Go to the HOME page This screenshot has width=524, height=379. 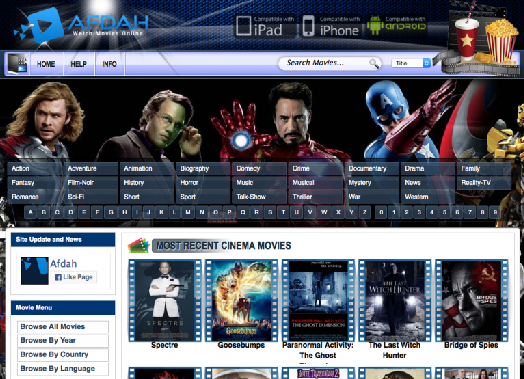pos(46,64)
